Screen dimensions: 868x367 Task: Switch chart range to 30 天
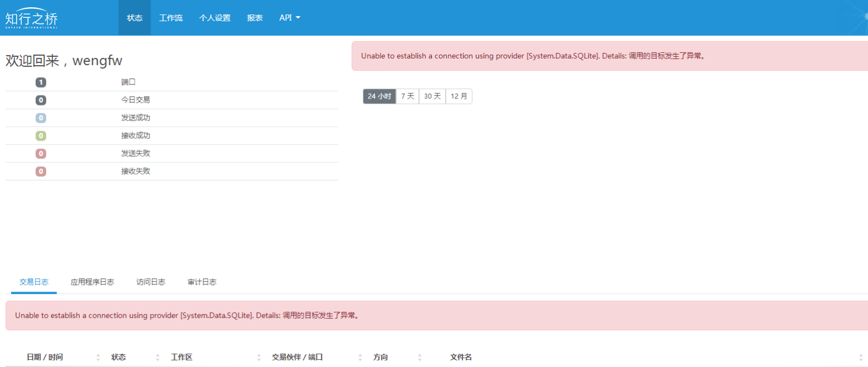pos(432,96)
